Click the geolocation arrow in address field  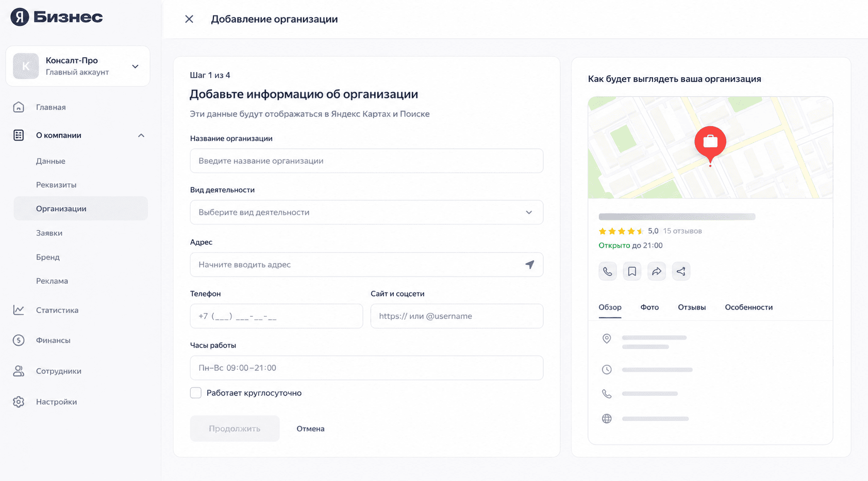(x=530, y=264)
